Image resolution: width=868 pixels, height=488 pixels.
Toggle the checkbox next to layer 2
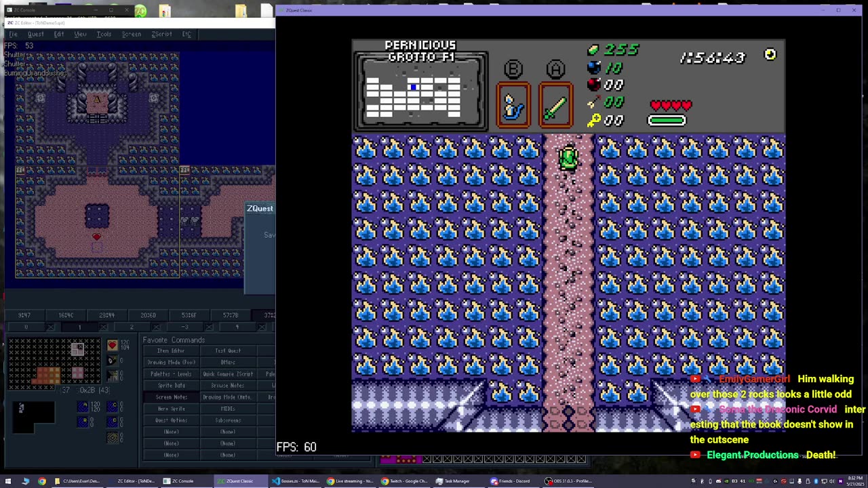[156, 327]
